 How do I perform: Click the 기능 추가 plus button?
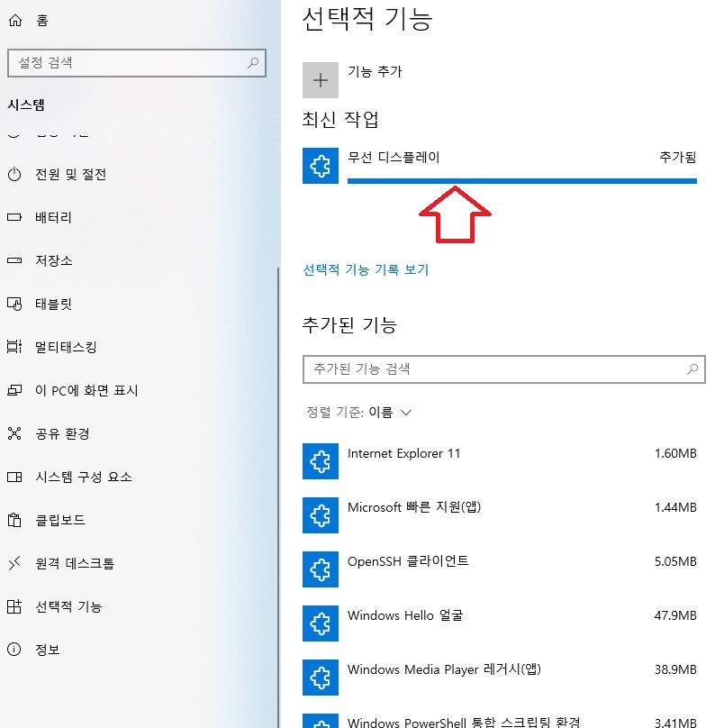pos(321,79)
